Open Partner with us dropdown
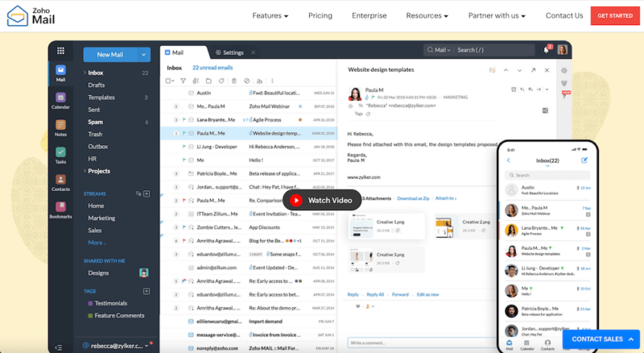 [x=497, y=15]
